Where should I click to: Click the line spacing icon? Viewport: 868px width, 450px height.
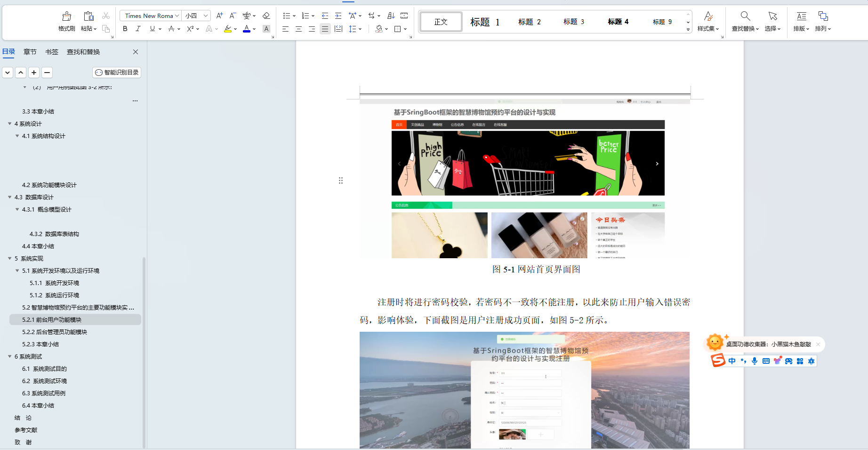point(353,29)
